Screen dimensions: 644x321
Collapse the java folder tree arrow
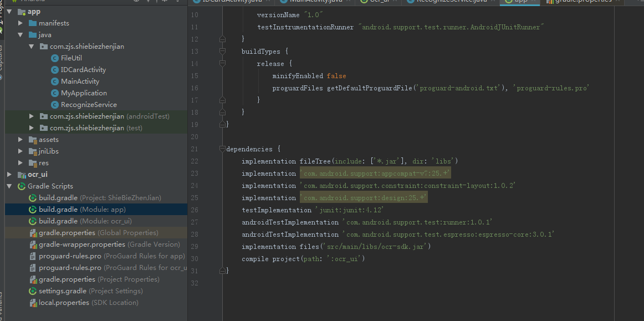(20, 35)
